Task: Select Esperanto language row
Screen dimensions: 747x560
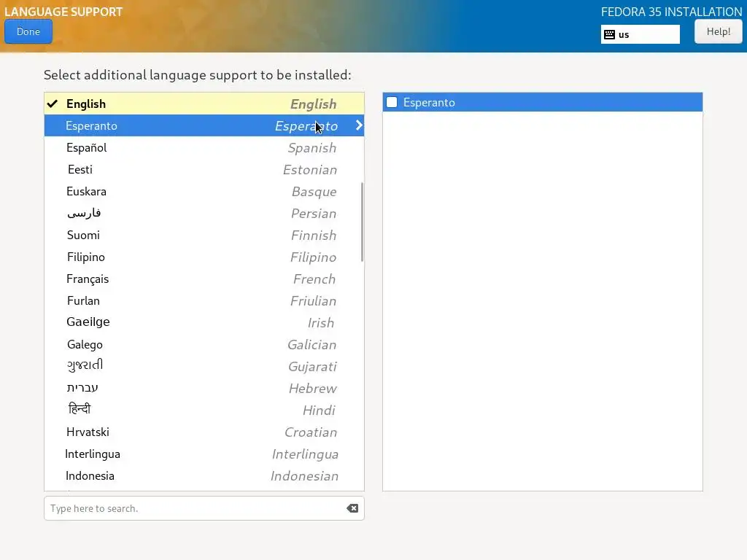Action: pos(204,125)
